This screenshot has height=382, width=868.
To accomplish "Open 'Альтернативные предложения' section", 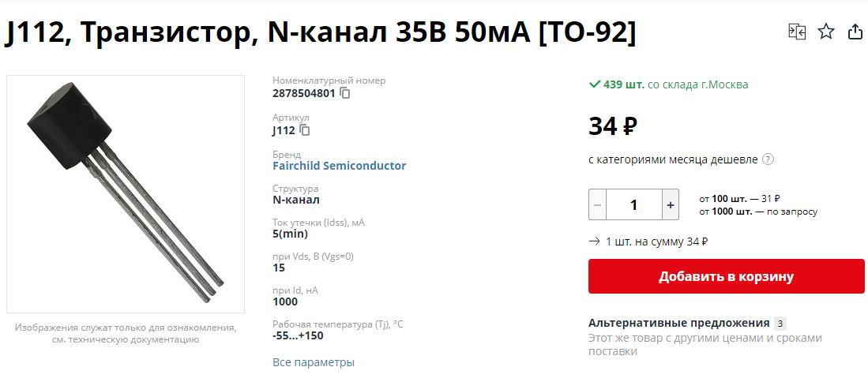I will click(678, 323).
